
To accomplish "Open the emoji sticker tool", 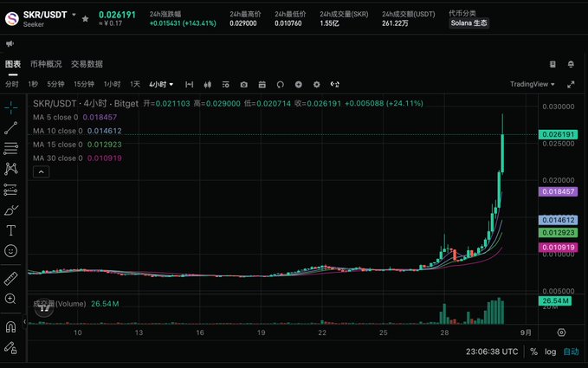I will (11, 250).
